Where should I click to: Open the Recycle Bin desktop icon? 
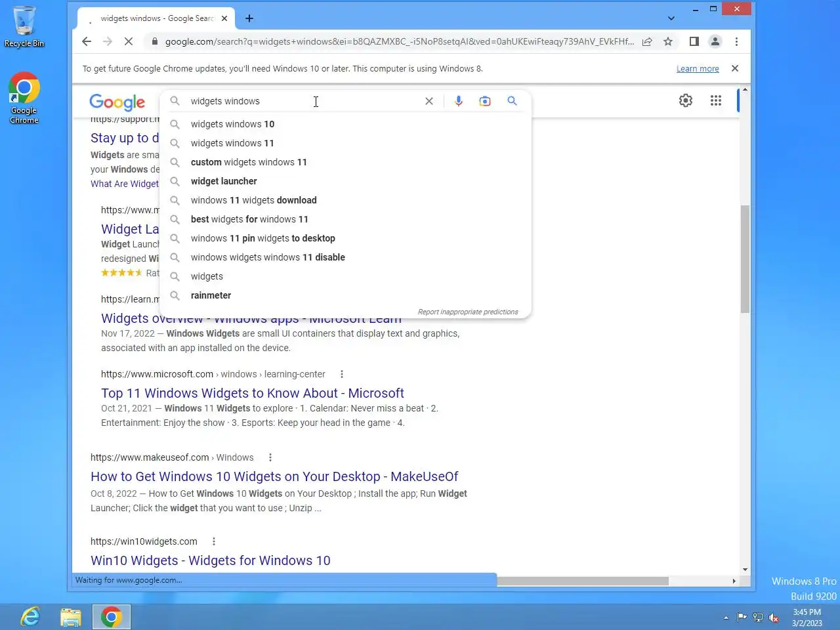click(24, 27)
